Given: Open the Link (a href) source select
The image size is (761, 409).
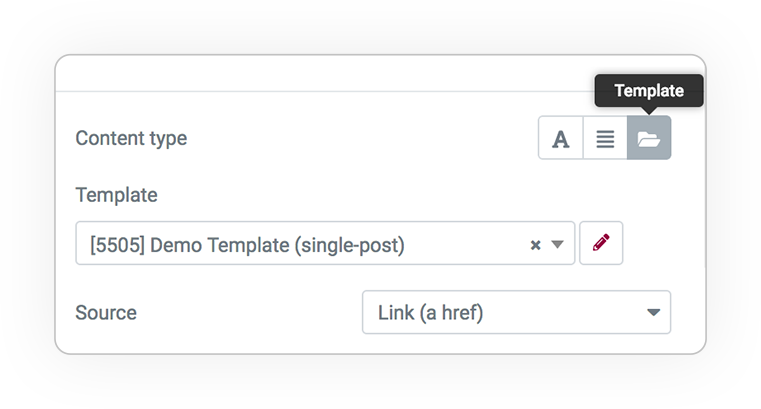Looking at the screenshot, I should (x=516, y=312).
